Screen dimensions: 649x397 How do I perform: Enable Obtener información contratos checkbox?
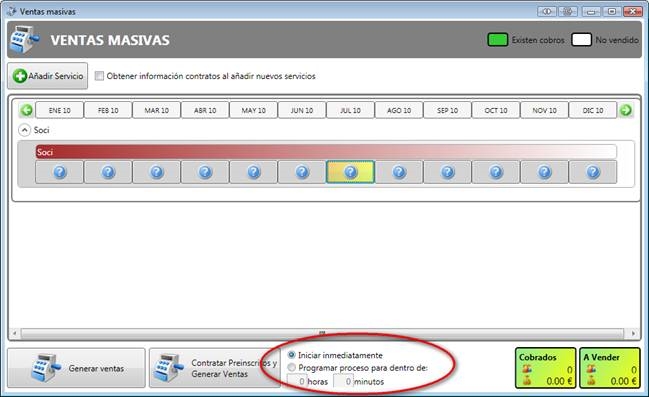tap(99, 76)
